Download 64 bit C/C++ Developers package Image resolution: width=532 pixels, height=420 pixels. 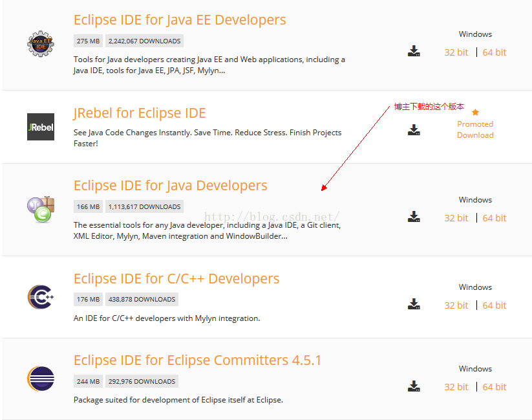495,305
